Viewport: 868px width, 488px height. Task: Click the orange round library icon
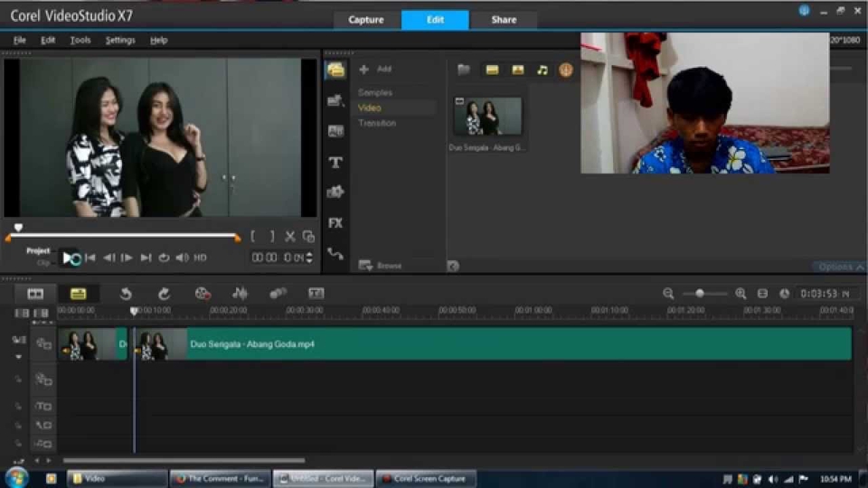566,70
